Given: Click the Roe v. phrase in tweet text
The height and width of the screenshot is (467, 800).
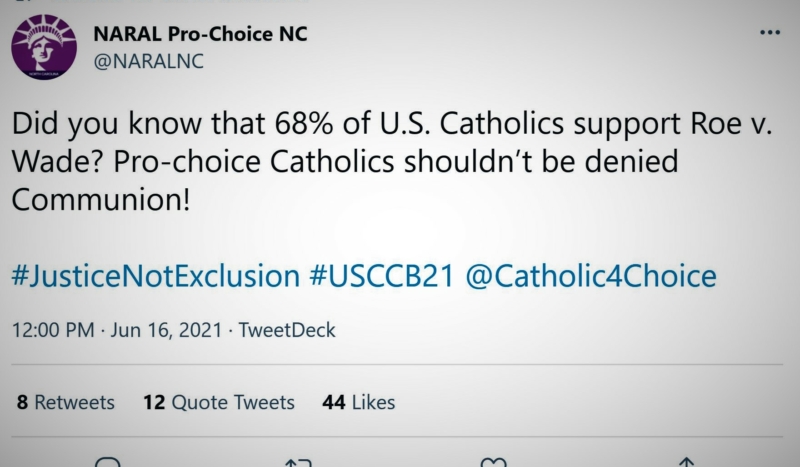Looking at the screenshot, I should [731, 124].
